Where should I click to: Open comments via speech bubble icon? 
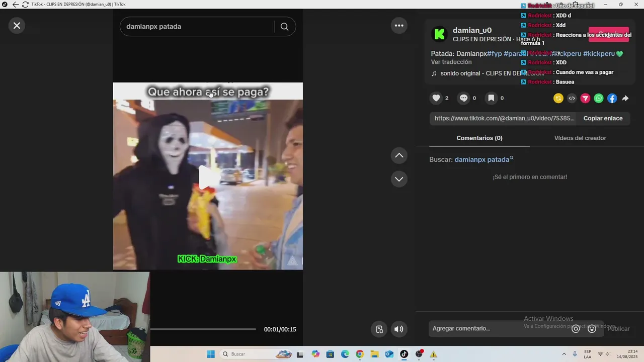tap(464, 98)
